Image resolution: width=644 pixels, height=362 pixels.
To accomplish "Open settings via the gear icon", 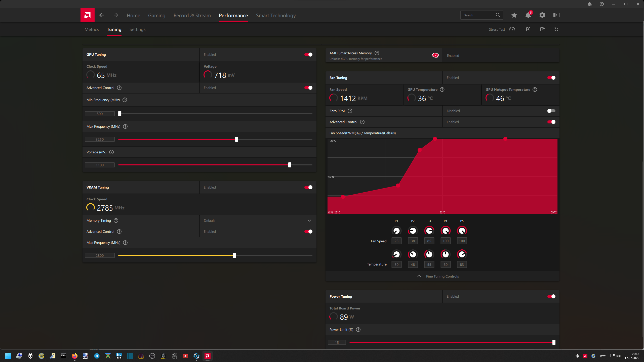I will 542,15.
